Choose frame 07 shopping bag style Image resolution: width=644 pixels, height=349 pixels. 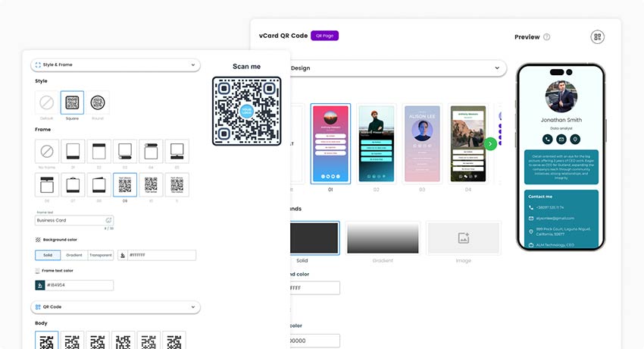tap(73, 185)
